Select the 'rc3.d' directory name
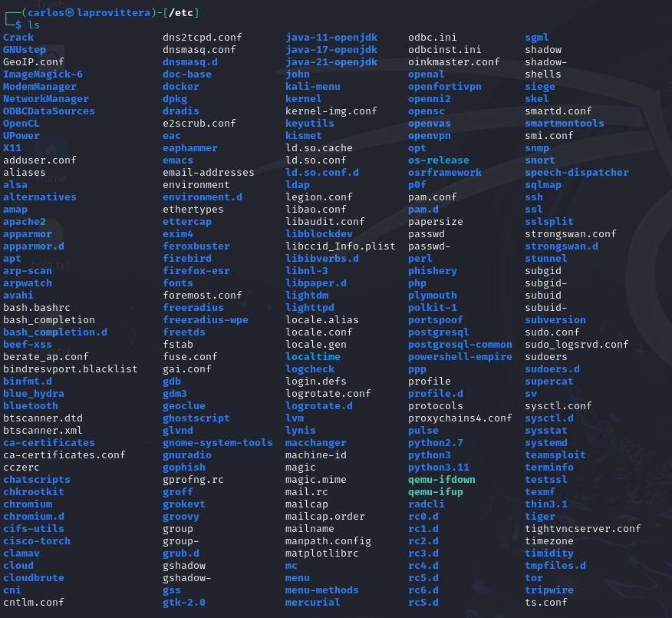The width and height of the screenshot is (672, 618). (x=423, y=554)
